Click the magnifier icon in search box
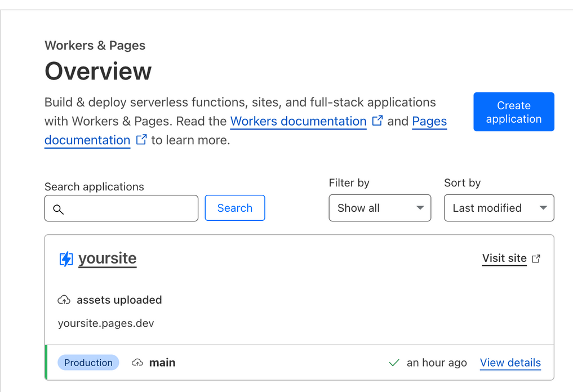 tap(58, 210)
